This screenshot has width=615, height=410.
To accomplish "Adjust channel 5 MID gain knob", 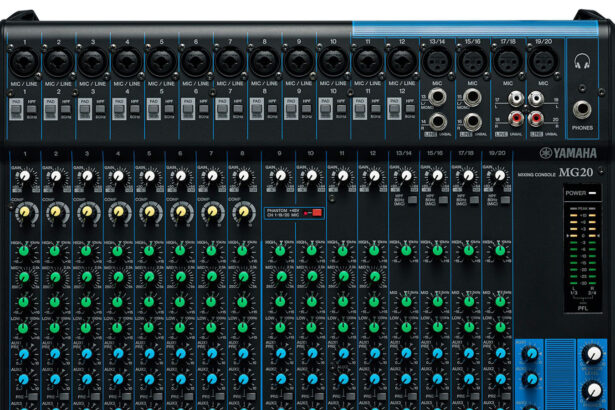I will [x=149, y=302].
